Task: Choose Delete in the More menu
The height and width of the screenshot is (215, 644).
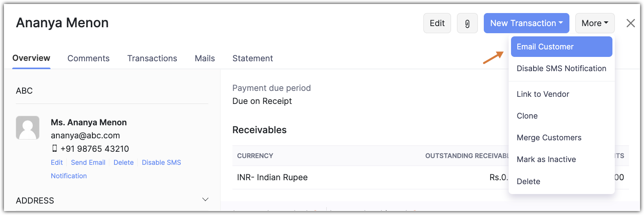Action: [x=528, y=181]
